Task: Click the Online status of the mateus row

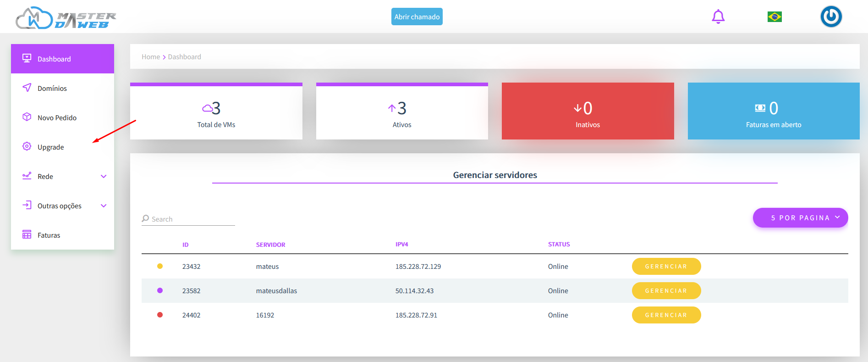Action: [x=558, y=267]
